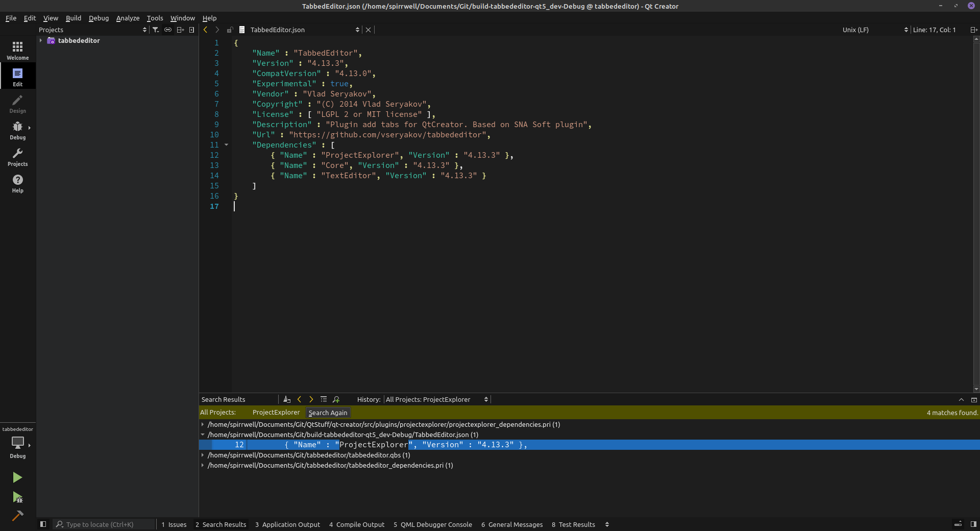This screenshot has width=980, height=531.
Task: Switch to Compile Output tab
Action: [356, 524]
